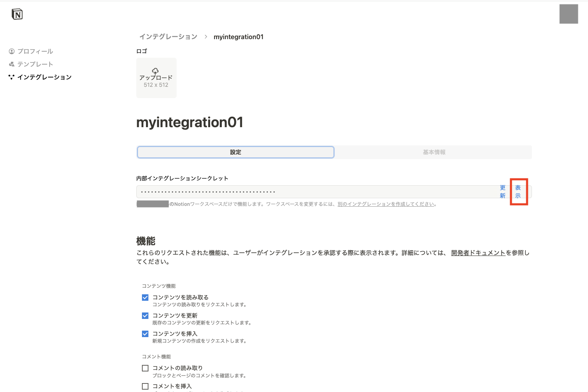Click the Notion logo in the top corner
This screenshot has height=392, width=588.
click(x=17, y=14)
